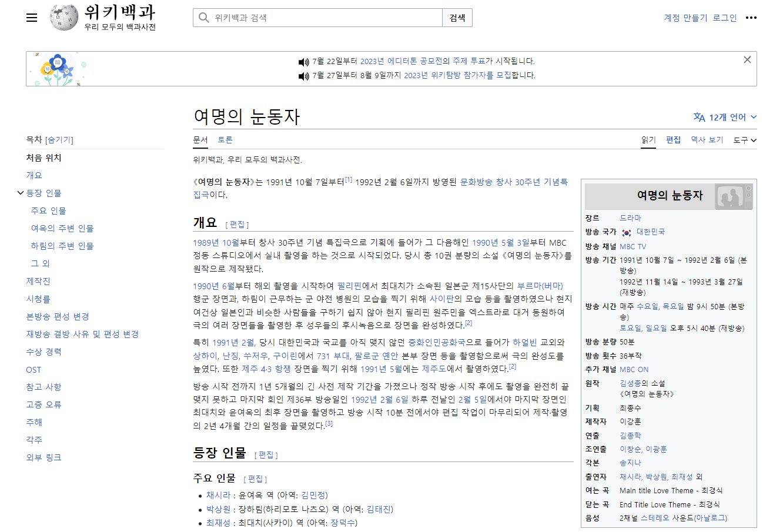Close the site notice banner

click(x=747, y=59)
